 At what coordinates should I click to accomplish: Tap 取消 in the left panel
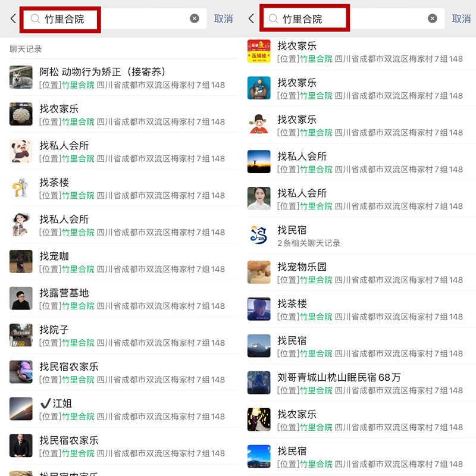(x=223, y=19)
